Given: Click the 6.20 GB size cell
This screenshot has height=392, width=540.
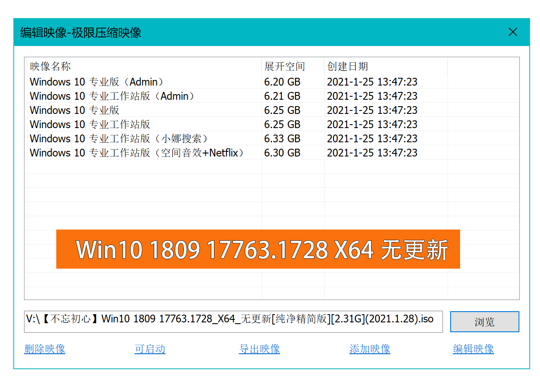Looking at the screenshot, I should coord(282,82).
